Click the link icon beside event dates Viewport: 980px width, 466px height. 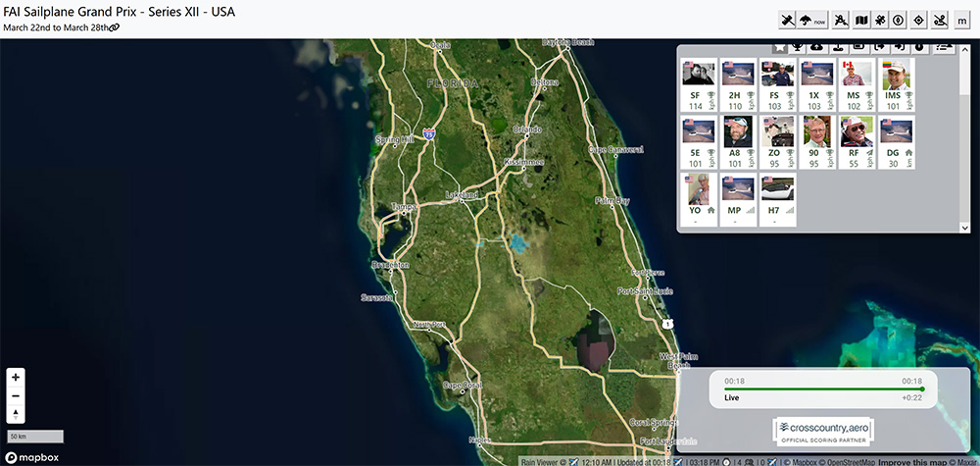pyautogui.click(x=114, y=27)
